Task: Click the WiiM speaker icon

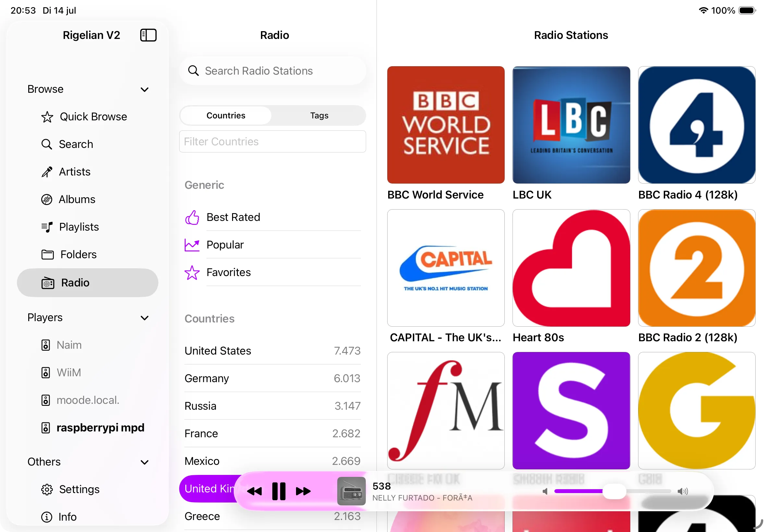Action: click(x=46, y=373)
